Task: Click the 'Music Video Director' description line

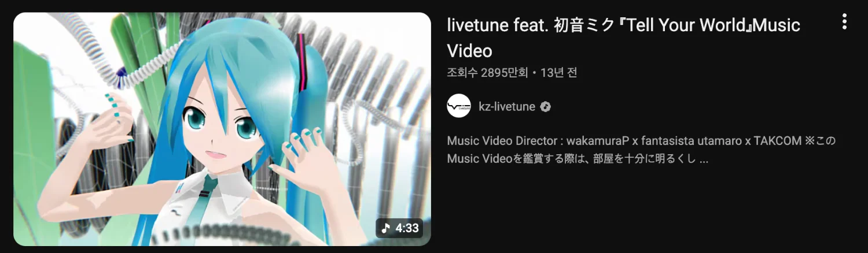Action: coord(642,141)
